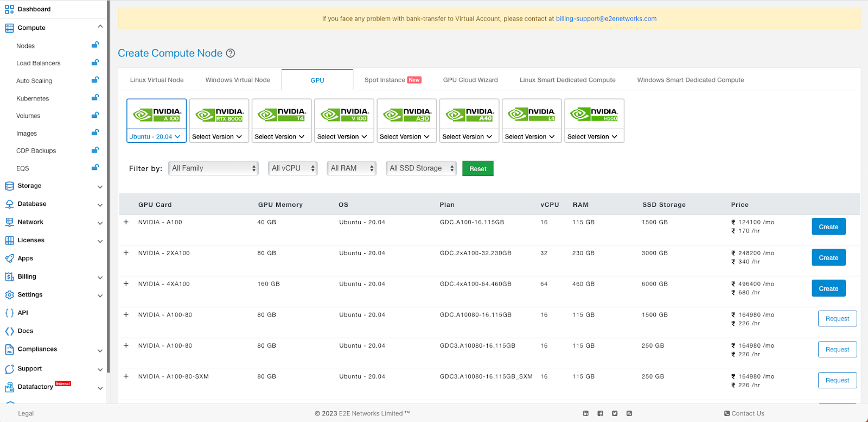Open the Ubuntu - 20.04 version dropdown
Image resolution: width=868 pixels, height=422 pixels.
(156, 137)
